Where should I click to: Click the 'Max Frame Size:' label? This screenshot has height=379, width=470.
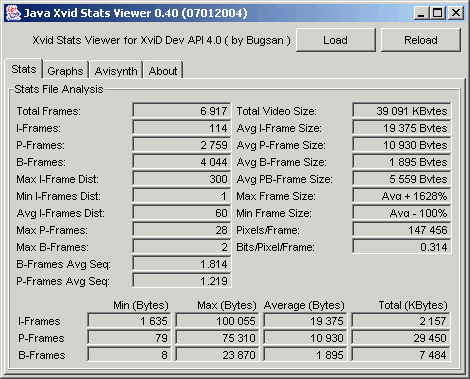[x=276, y=196]
